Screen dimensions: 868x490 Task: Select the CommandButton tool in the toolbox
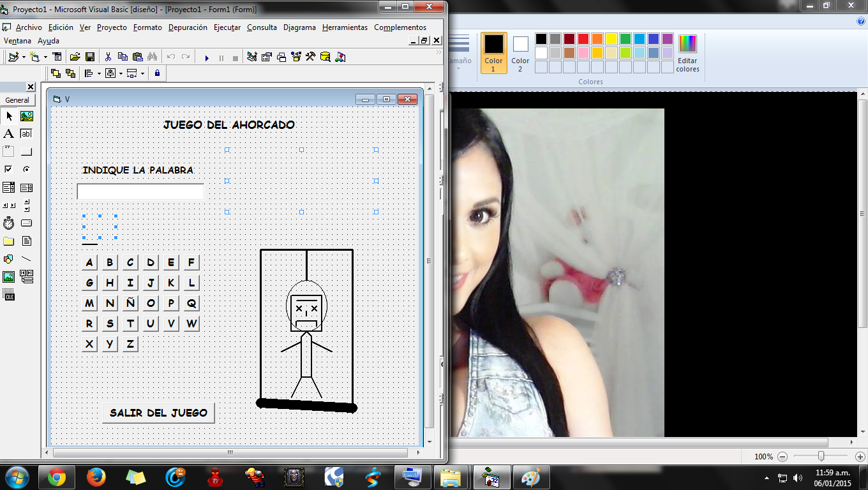point(26,152)
